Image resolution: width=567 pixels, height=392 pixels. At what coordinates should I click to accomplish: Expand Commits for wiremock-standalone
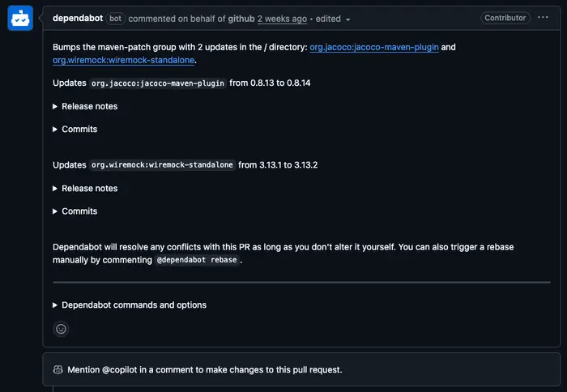(x=75, y=211)
